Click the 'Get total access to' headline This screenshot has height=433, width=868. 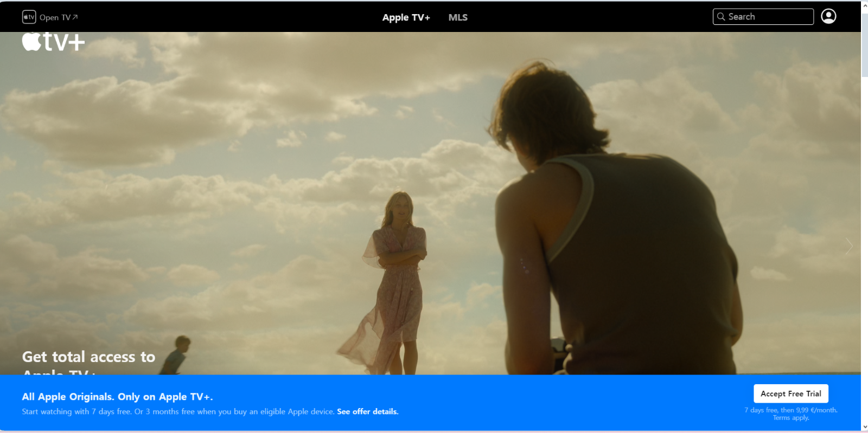click(88, 357)
